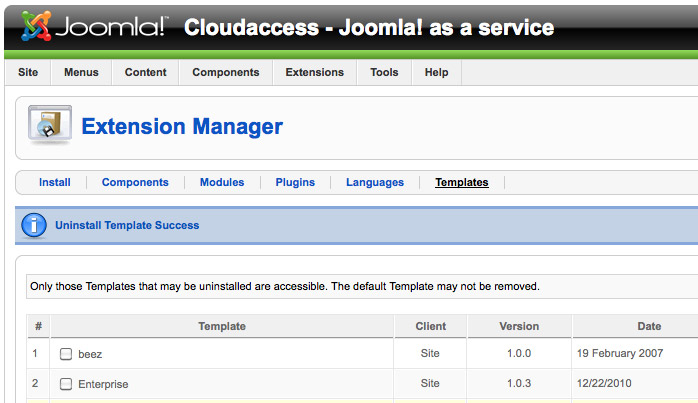Open the Components menu in top bar
The width and height of the screenshot is (698, 403).
[x=226, y=72]
